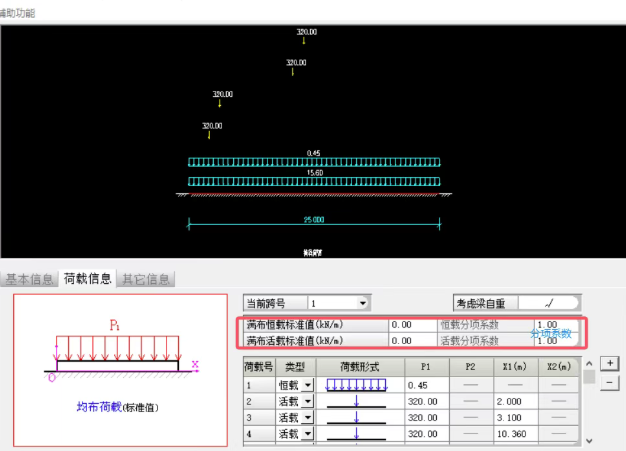
Task: Expand the 类型 dropdown for load row 2
Action: [308, 401]
